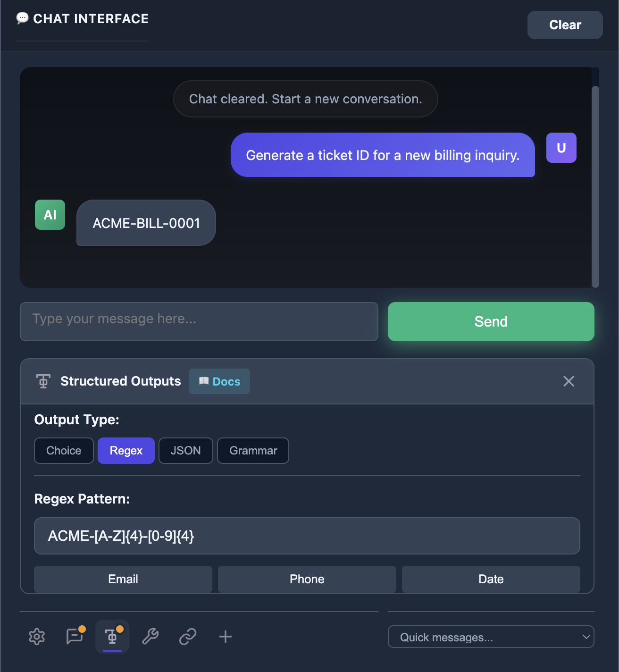Select the JSON output type
This screenshot has height=672, width=619.
(x=185, y=451)
